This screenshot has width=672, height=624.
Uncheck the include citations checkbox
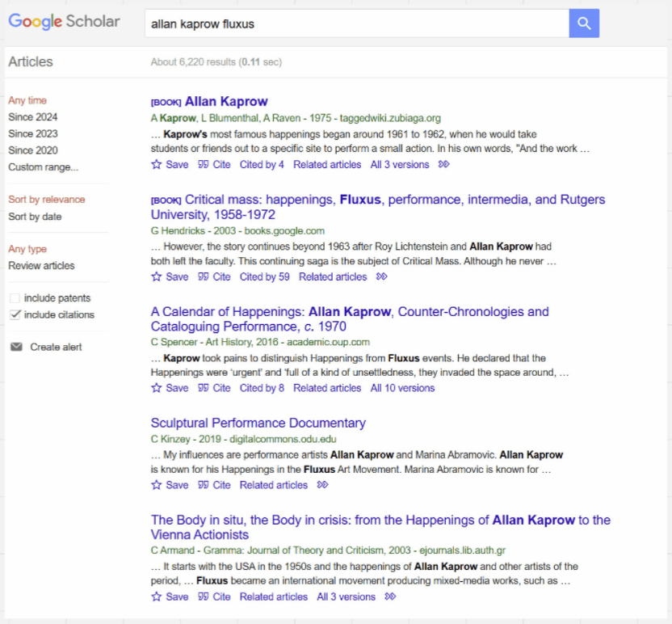click(15, 315)
